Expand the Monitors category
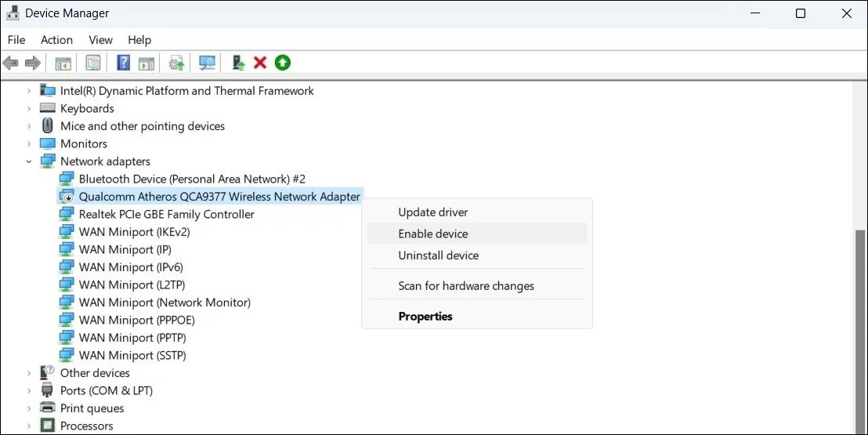This screenshot has height=435, width=868. pos(29,144)
